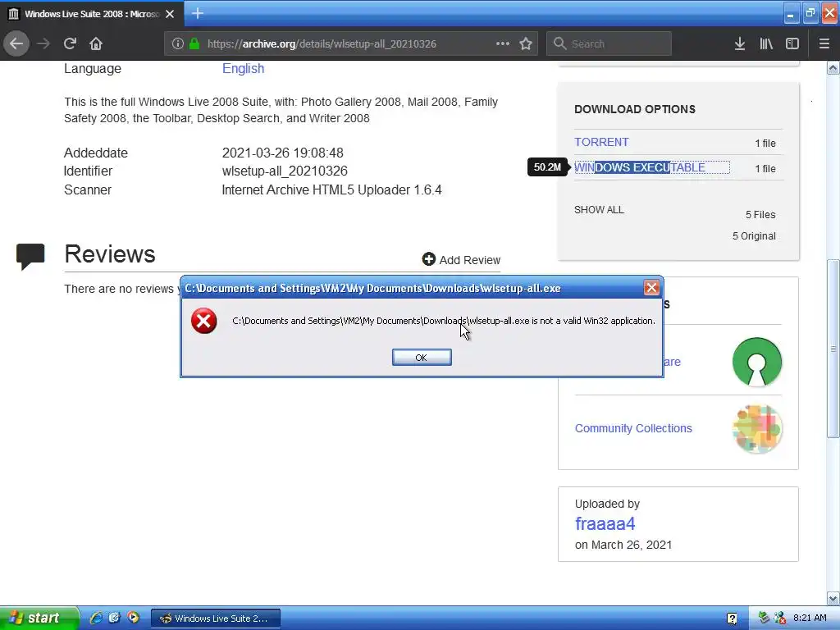Screen dimensions: 840x630
Task: Click 'on March 26, 2021' upload date text
Action: point(623,545)
